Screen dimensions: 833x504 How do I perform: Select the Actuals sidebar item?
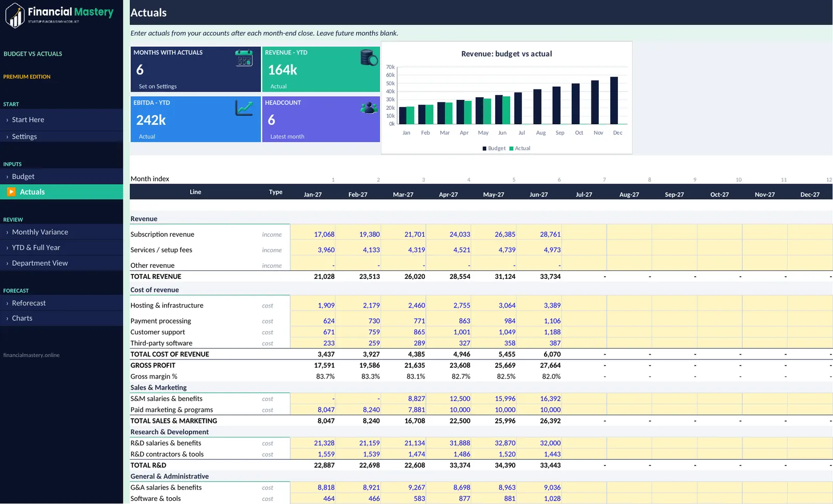61,192
